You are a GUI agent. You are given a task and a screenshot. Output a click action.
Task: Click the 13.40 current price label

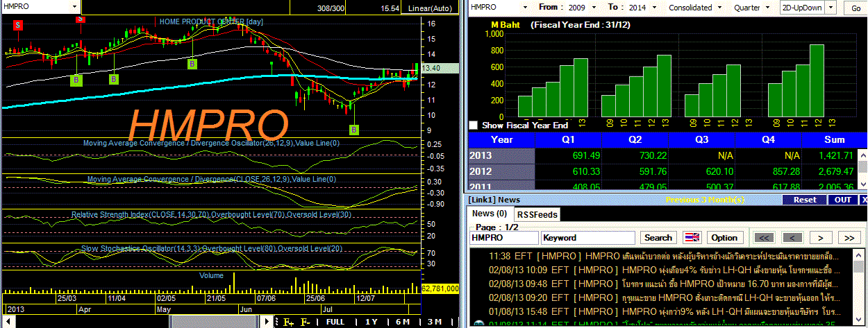(440, 68)
